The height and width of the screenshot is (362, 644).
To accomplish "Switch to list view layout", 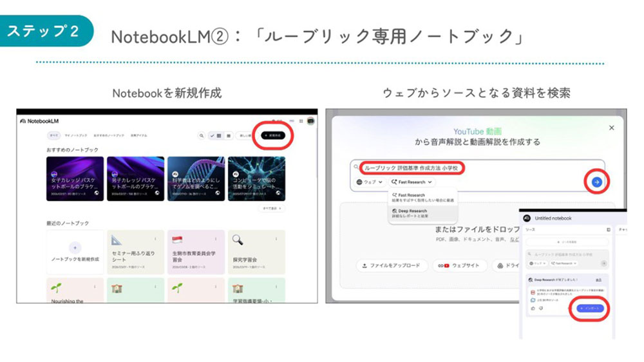I will (229, 136).
